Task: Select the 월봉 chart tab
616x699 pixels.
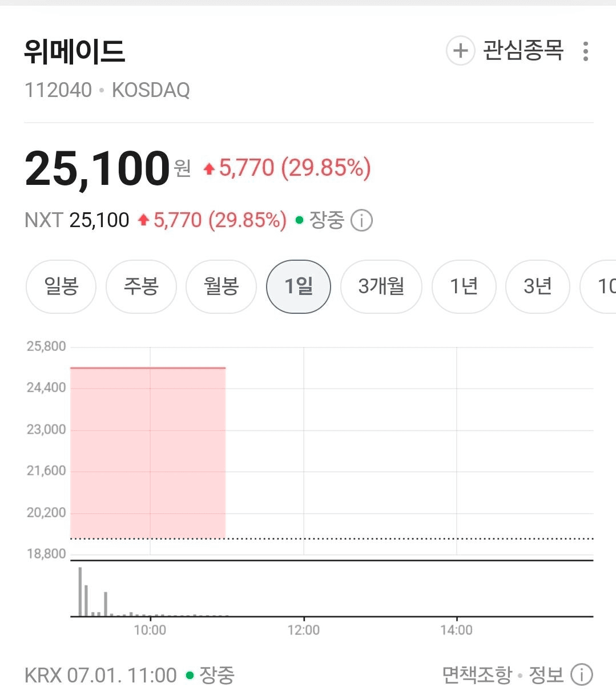Action: point(221,286)
